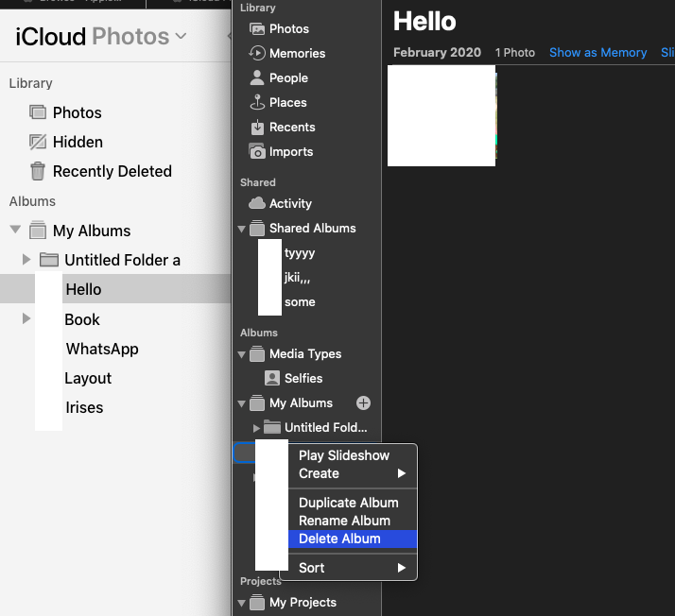Collapse Shared Albums disclosure triangle

click(242, 229)
